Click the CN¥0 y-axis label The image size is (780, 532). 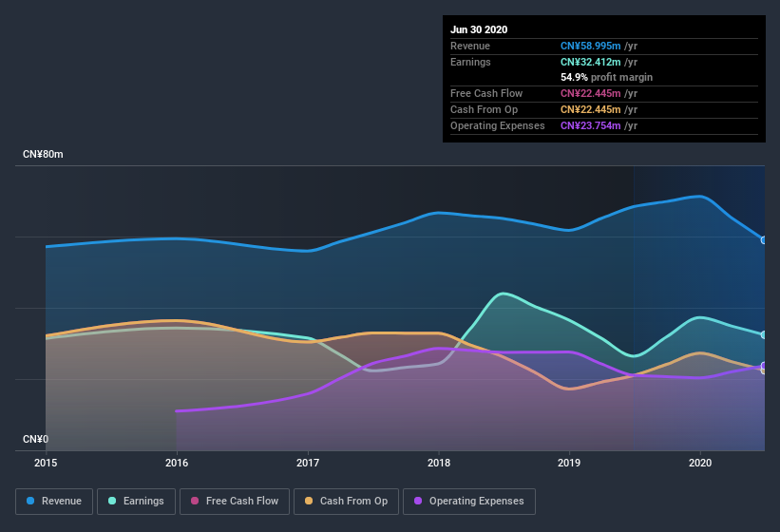point(35,440)
